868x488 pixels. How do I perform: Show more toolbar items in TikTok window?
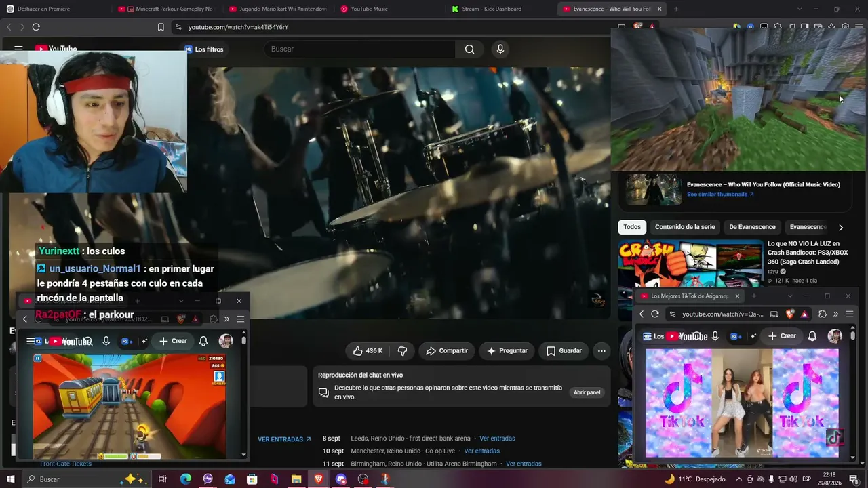[x=835, y=314]
